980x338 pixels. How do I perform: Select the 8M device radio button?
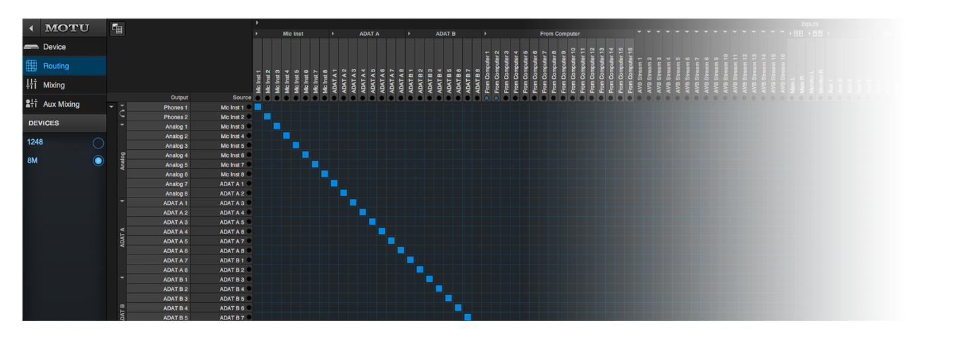(98, 160)
